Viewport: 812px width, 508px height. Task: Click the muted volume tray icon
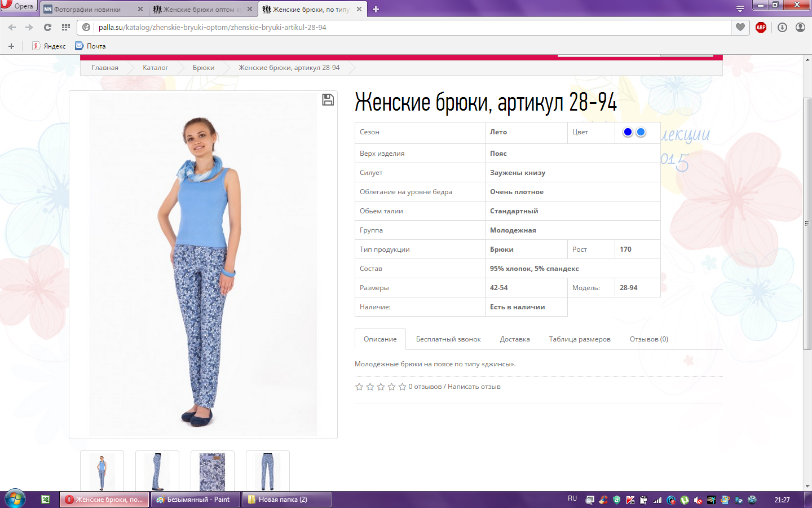coord(698,500)
